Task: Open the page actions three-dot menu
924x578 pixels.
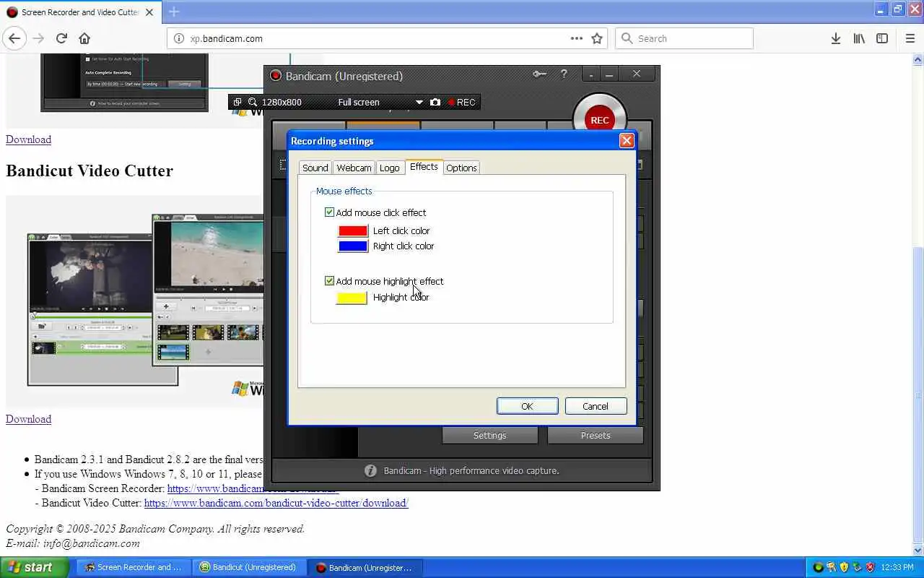Action: point(576,38)
